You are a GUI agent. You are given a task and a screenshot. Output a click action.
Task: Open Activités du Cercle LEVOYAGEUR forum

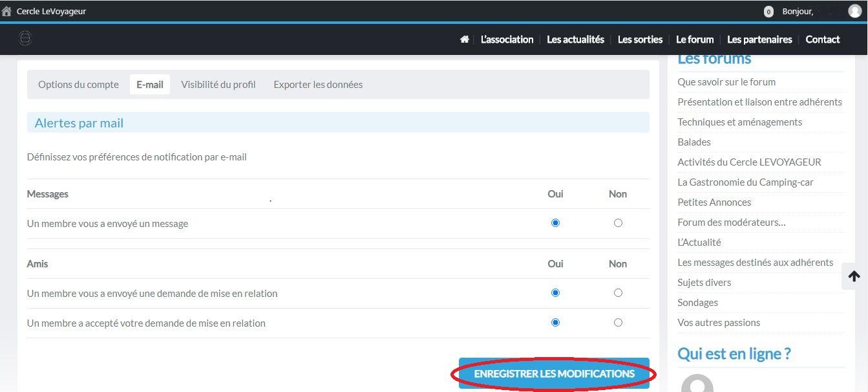(x=749, y=162)
